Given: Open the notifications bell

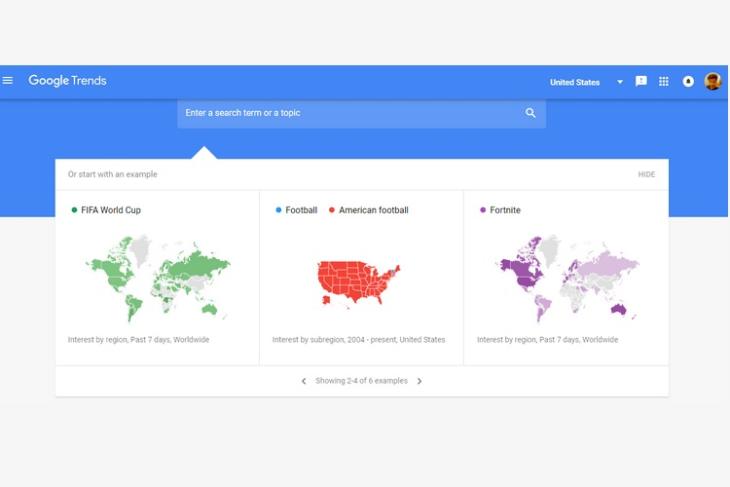Looking at the screenshot, I should click(x=688, y=81).
